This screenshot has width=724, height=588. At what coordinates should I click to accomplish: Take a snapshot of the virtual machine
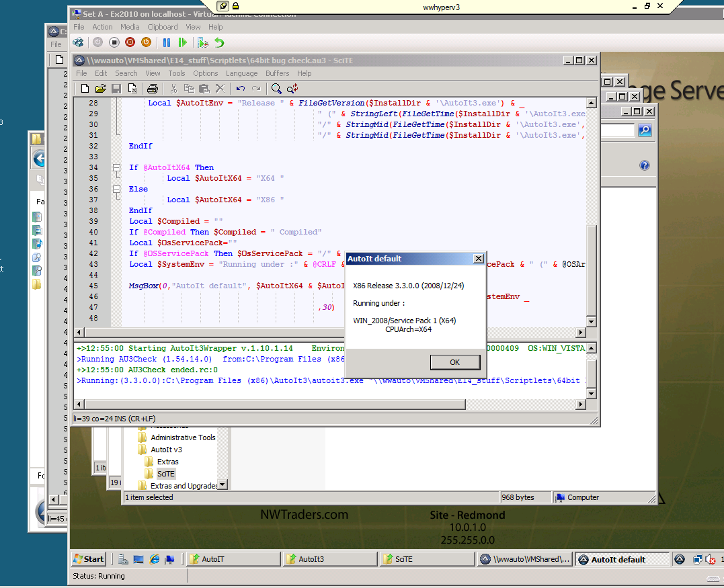coord(203,42)
